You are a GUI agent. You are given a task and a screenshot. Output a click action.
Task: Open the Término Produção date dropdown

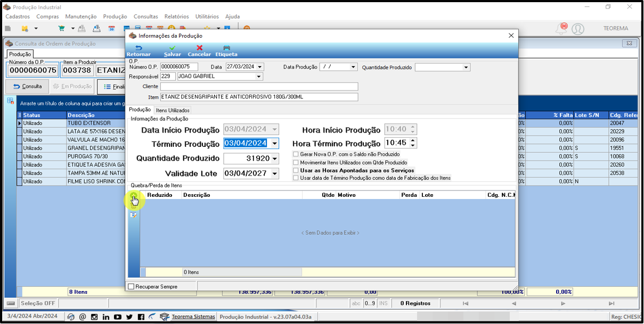[274, 144]
